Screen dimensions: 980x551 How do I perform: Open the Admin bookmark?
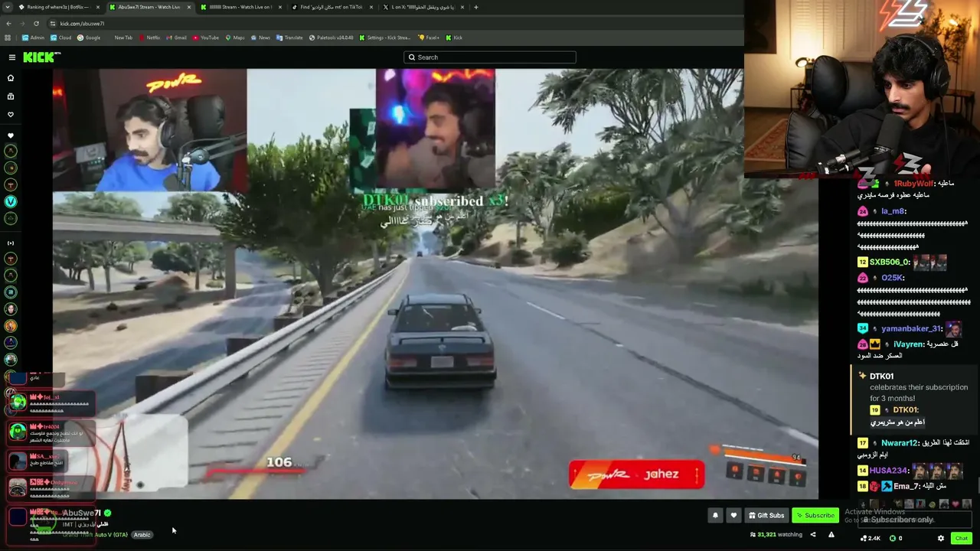pos(34,37)
